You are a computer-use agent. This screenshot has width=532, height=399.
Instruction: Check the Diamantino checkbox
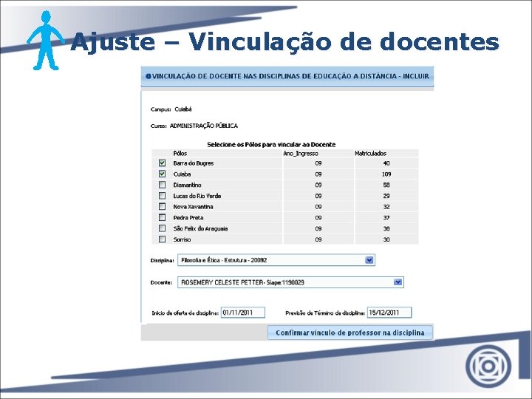tap(162, 185)
